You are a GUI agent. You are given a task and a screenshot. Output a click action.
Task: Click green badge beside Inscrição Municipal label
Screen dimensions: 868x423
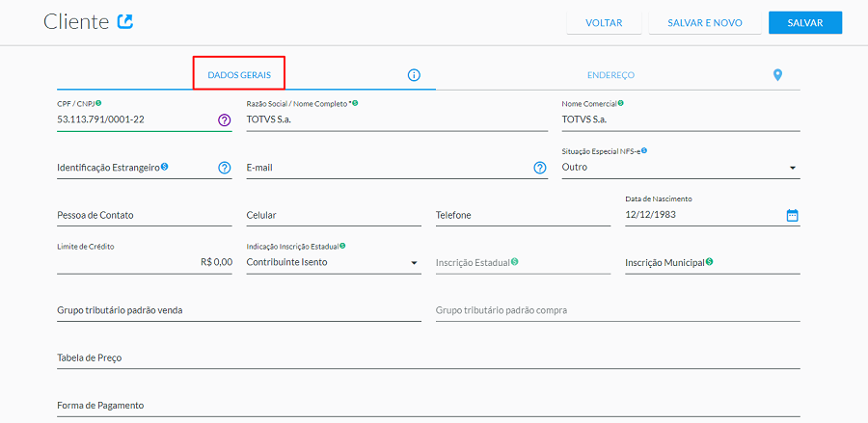[709, 261]
